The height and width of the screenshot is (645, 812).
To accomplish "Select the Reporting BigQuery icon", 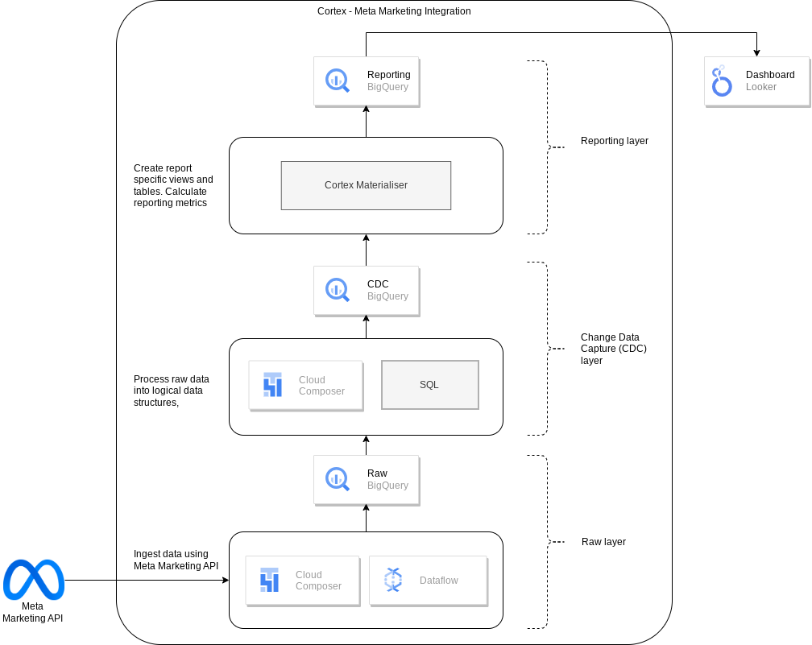I will (x=337, y=81).
